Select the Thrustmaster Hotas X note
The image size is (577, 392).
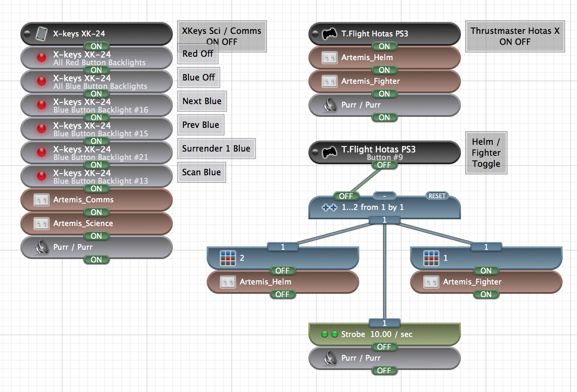click(x=515, y=36)
